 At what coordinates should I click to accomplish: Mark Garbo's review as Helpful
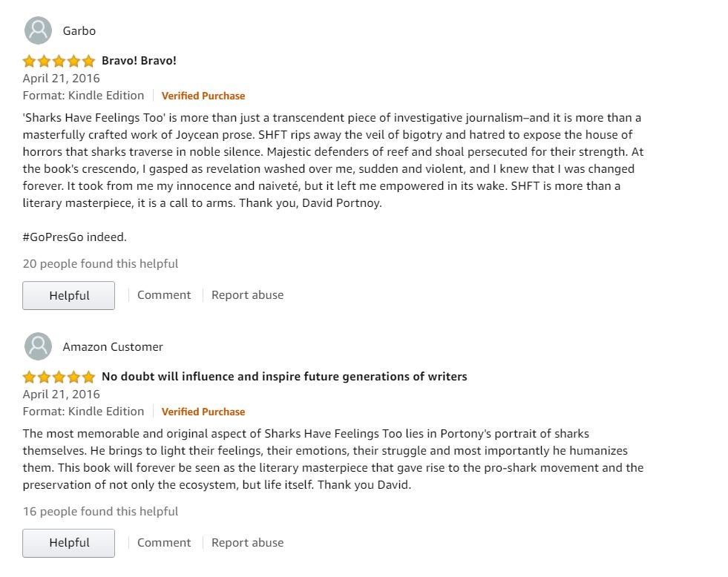pos(69,295)
